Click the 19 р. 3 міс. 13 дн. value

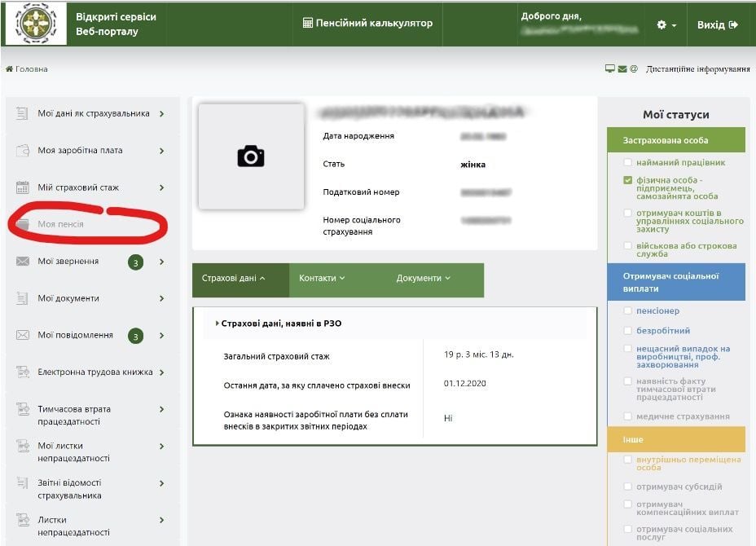(x=479, y=354)
